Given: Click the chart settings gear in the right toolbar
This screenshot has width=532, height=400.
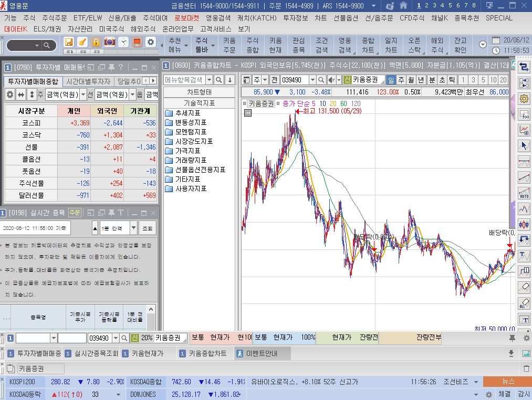Looking at the screenshot, I should [x=524, y=98].
